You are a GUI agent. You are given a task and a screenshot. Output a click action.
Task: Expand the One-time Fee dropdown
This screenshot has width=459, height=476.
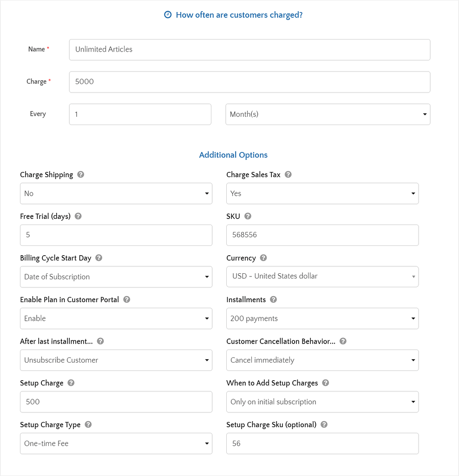[x=116, y=443]
